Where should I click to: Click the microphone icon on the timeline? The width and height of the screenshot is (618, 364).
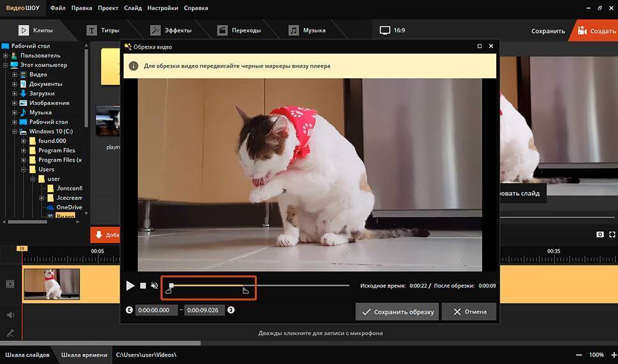(10, 333)
